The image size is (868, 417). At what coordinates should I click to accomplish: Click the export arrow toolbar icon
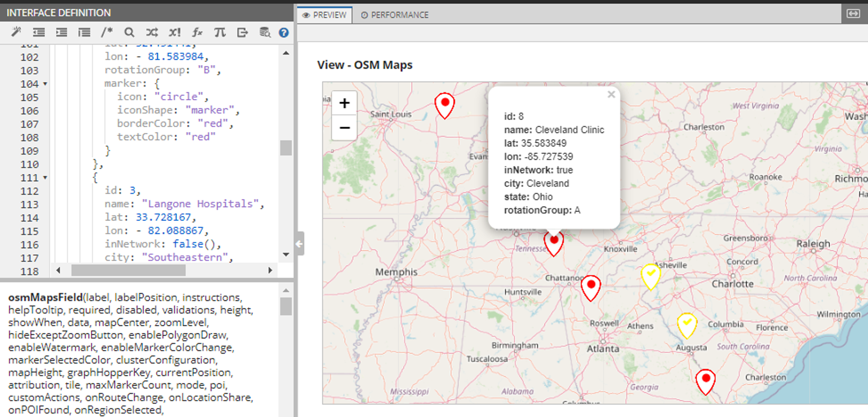tap(242, 32)
